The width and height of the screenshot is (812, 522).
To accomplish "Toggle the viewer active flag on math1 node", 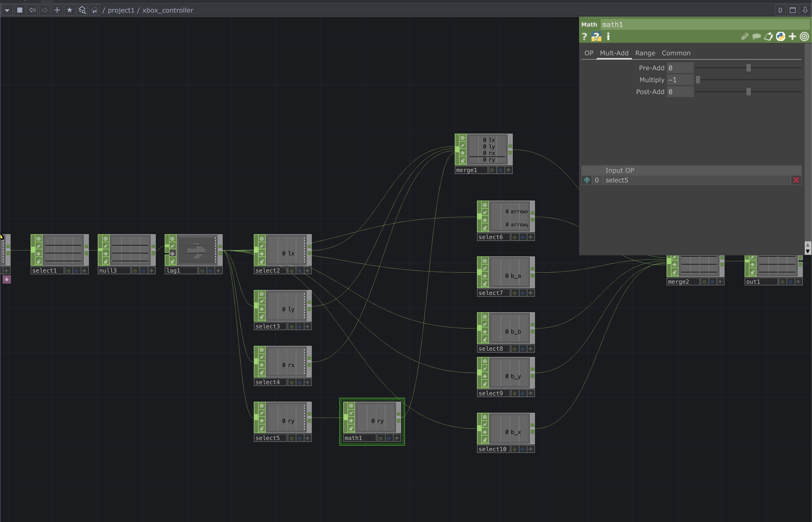I will click(351, 406).
